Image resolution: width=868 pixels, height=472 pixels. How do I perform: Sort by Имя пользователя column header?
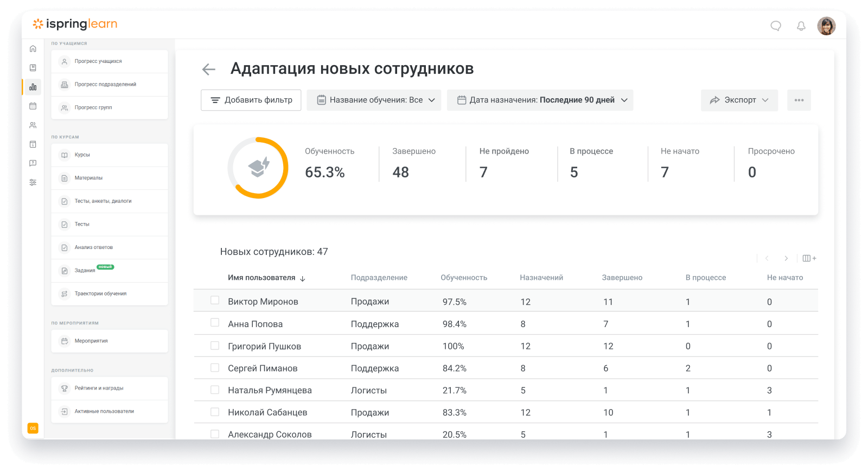pyautogui.click(x=261, y=278)
